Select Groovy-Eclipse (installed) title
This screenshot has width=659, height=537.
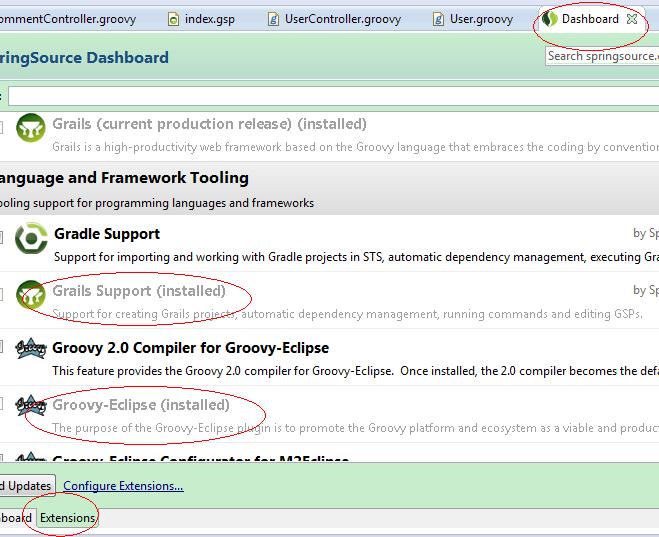[141, 405]
